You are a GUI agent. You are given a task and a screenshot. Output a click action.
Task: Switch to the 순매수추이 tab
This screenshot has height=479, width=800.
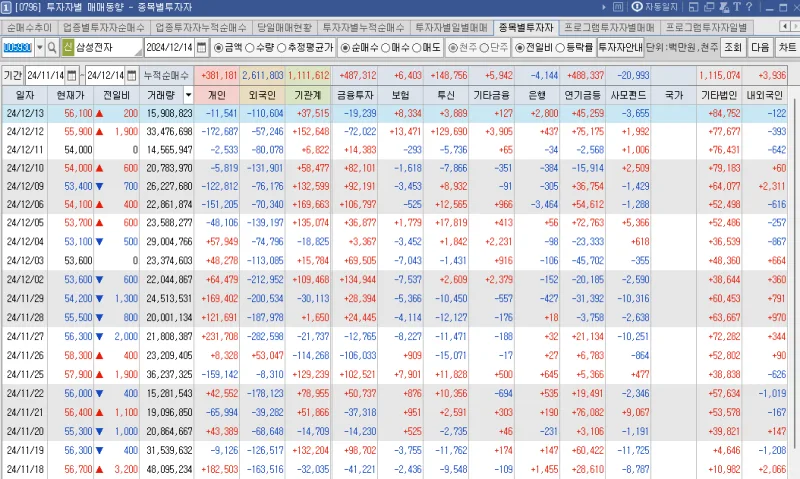(29, 28)
